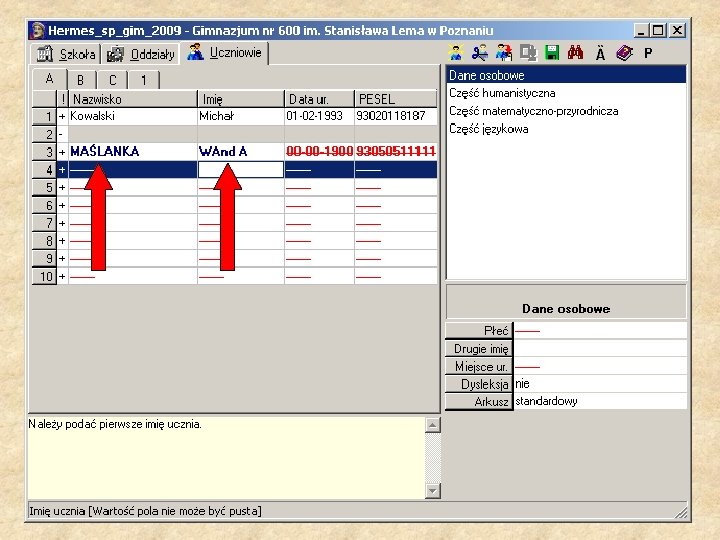
Task: Open search with the binoculars icon
Action: 575,53
